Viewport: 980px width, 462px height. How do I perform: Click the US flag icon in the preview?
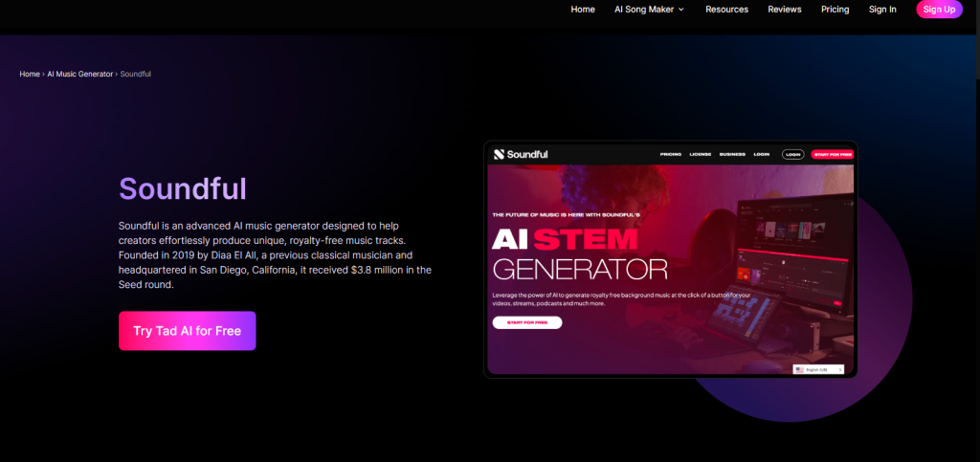(800, 369)
